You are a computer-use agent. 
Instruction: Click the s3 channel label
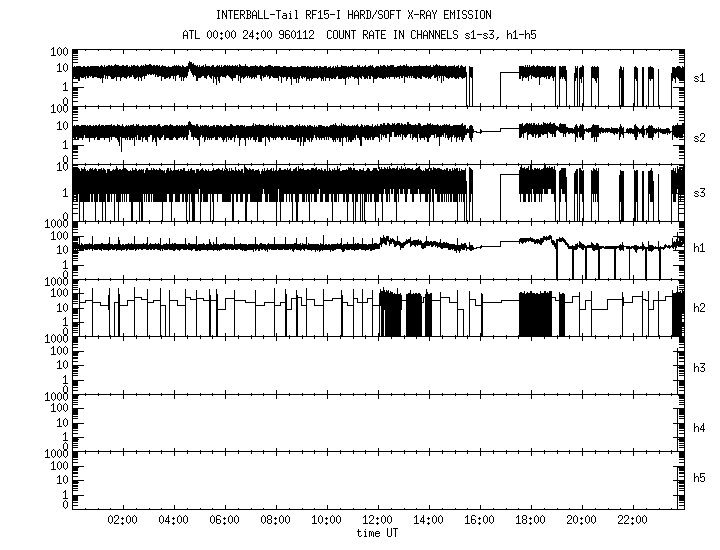click(x=700, y=192)
